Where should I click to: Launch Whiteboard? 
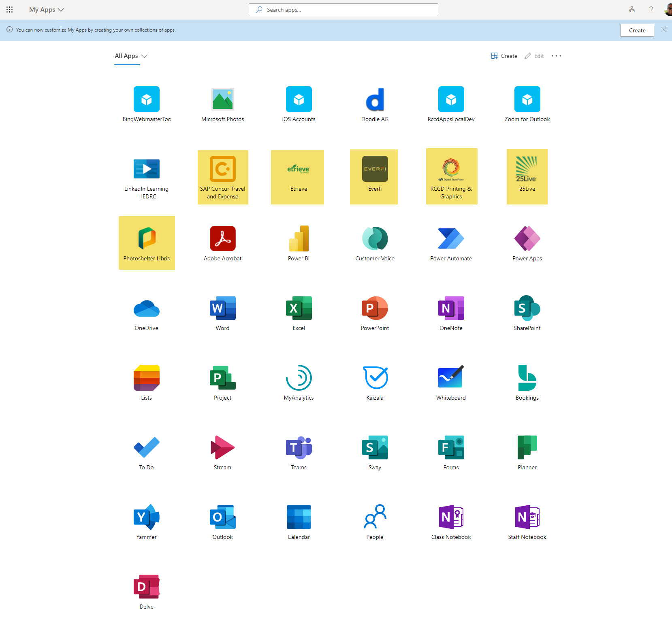[x=451, y=383]
